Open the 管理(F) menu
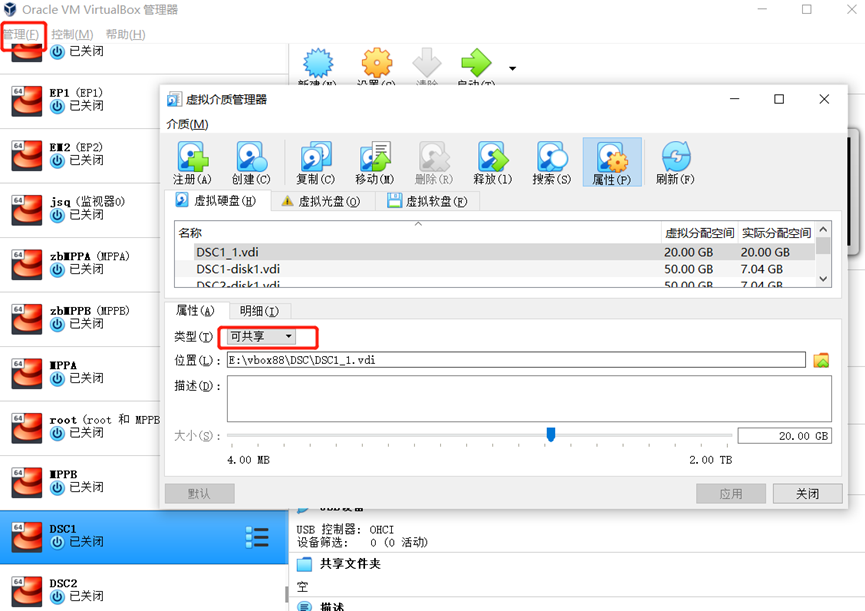 click(21, 34)
